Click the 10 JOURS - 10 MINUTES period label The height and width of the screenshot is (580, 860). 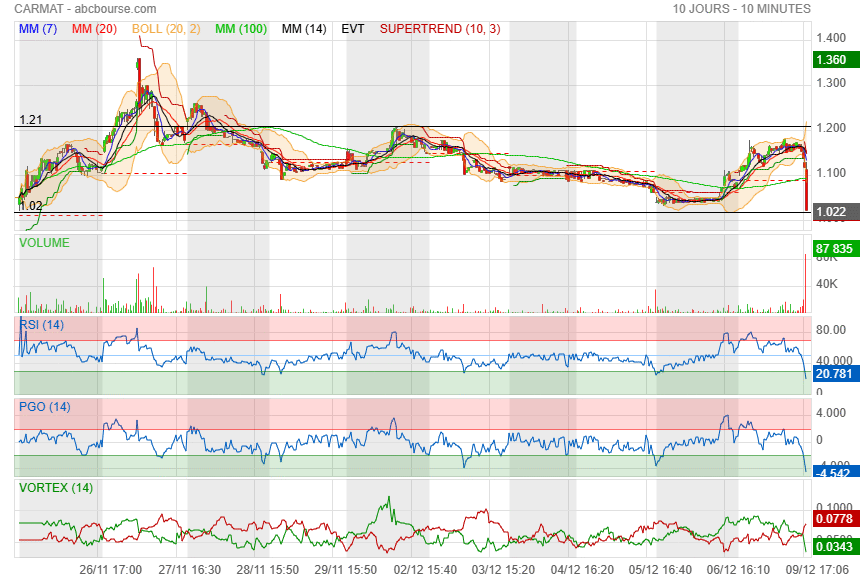coord(741,9)
